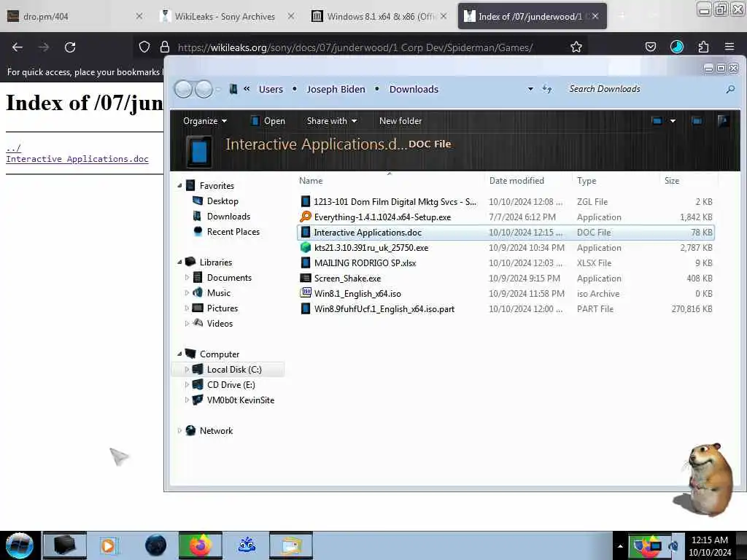Expand the Documents library node
Viewport: 747px width, 560px height.
click(187, 278)
